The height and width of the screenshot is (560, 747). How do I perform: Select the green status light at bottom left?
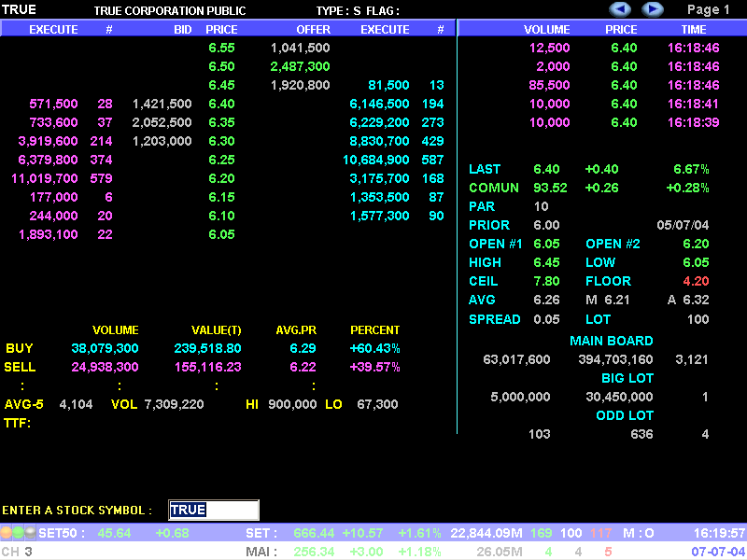coord(18,532)
